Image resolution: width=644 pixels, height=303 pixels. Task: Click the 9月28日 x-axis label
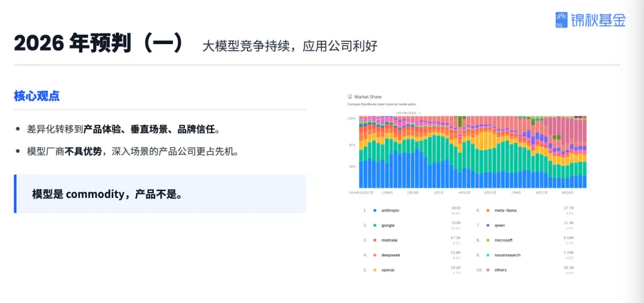pos(567,192)
